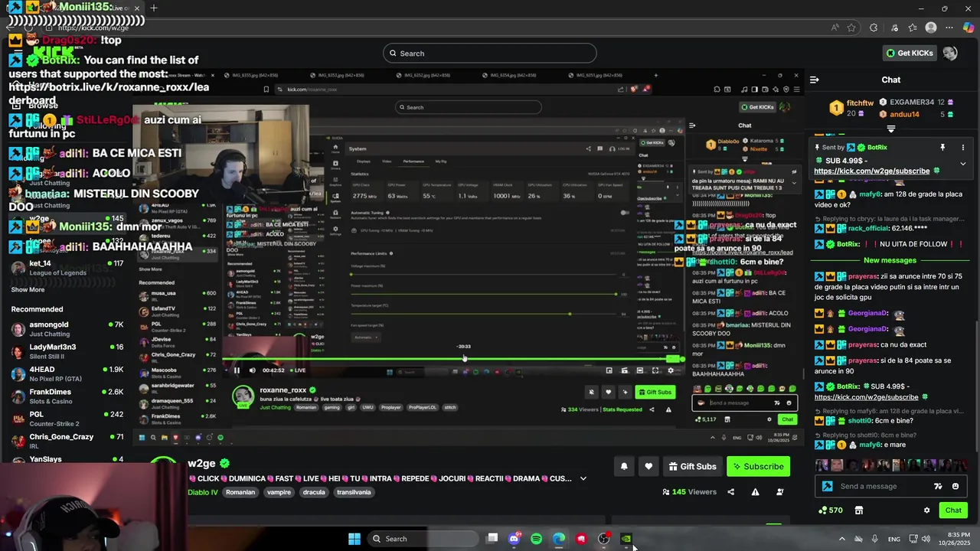Open pinned kick.com/w2ge/subscribe link
Screen dimensions: 980x551
872,171
